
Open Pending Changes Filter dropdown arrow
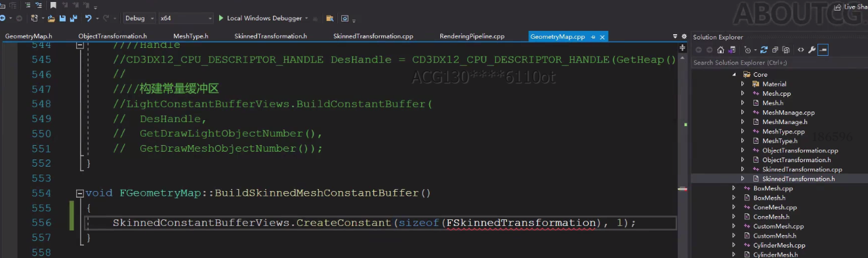[755, 50]
